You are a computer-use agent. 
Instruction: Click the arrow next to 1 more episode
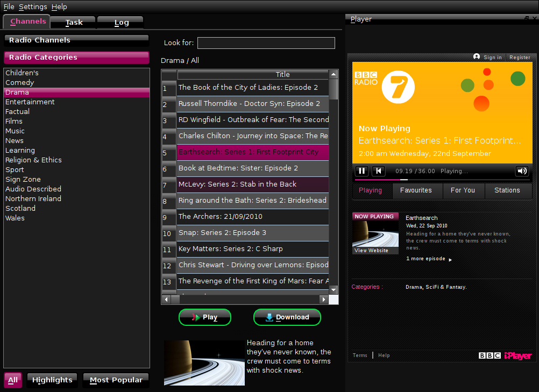tap(450, 260)
